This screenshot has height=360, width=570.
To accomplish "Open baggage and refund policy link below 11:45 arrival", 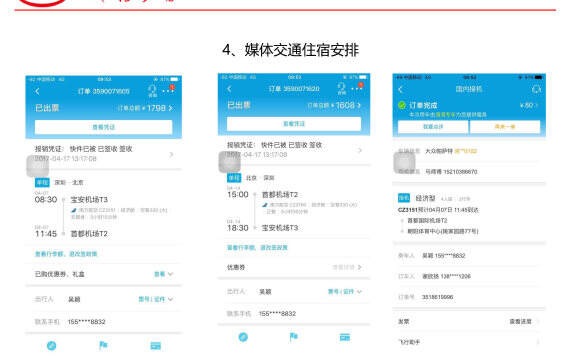I will tap(66, 254).
